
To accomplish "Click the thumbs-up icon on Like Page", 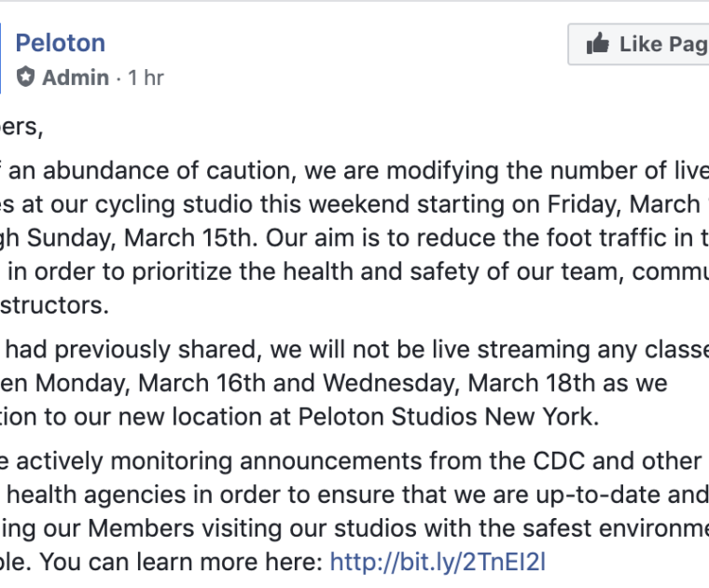I will [598, 44].
